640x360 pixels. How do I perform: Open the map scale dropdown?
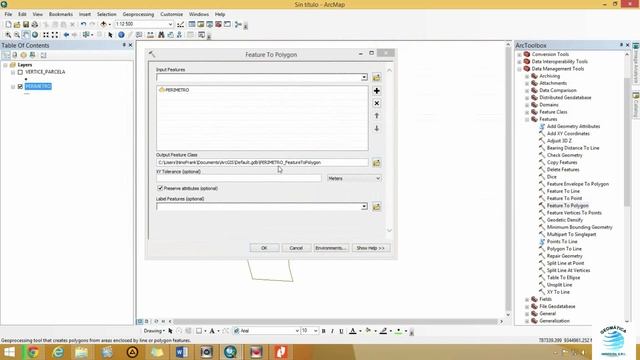pyautogui.click(x=170, y=24)
